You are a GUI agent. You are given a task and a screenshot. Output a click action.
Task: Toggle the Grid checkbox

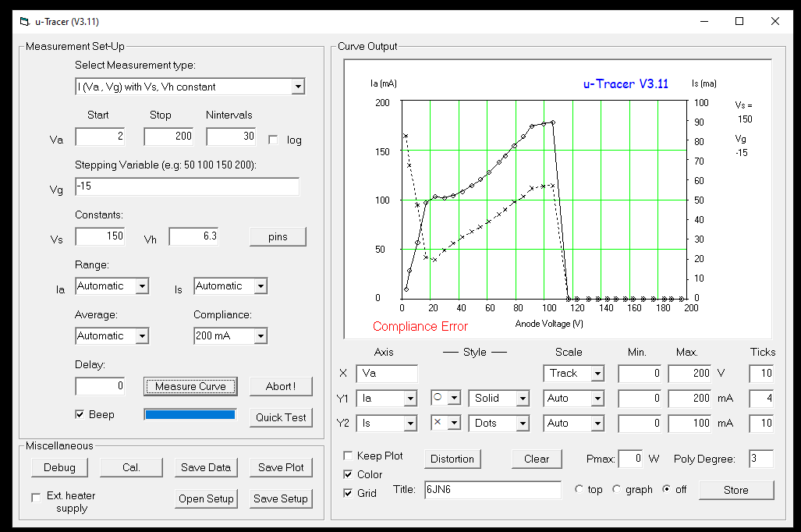(348, 493)
